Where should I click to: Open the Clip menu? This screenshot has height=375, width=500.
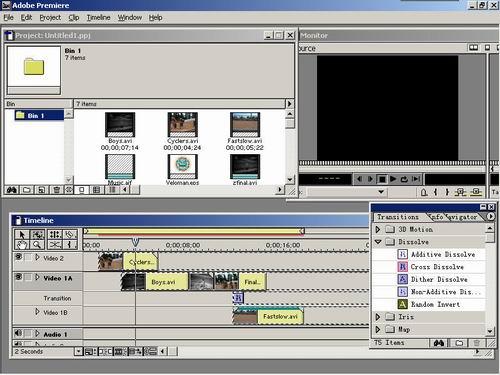coord(74,17)
